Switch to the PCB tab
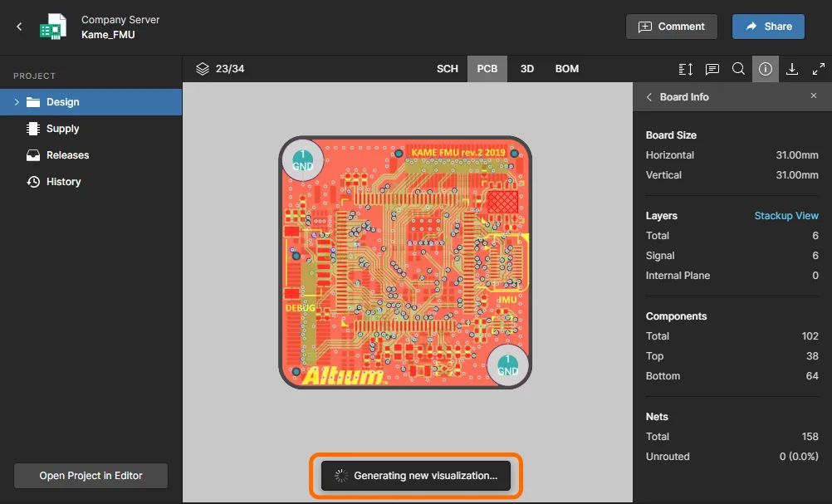This screenshot has height=504, width=832. point(487,69)
